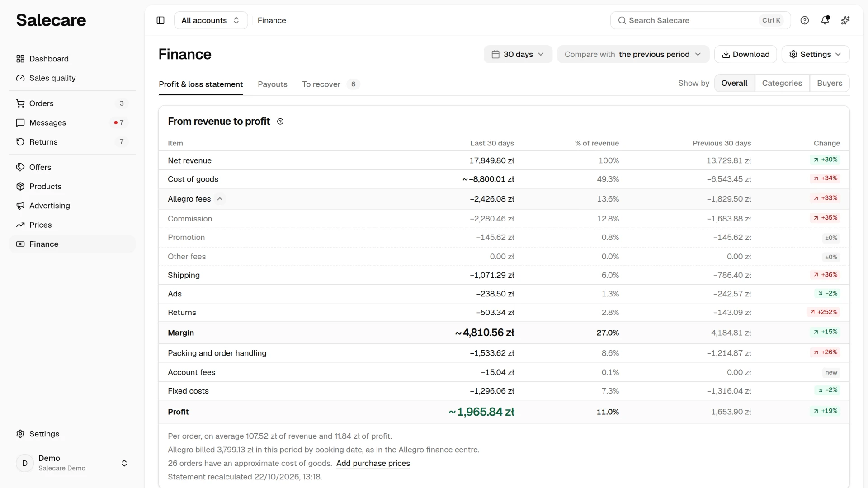Open the 30 days period dropdown
Screen dimensions: 868x488
pos(518,54)
